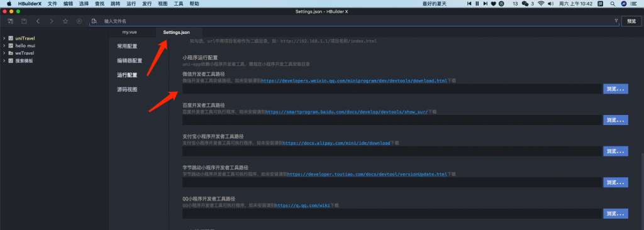Viewport: 644px width, 230px height.
Task: Open the Wi-Fi menu bar icon
Action: [x=541, y=3]
